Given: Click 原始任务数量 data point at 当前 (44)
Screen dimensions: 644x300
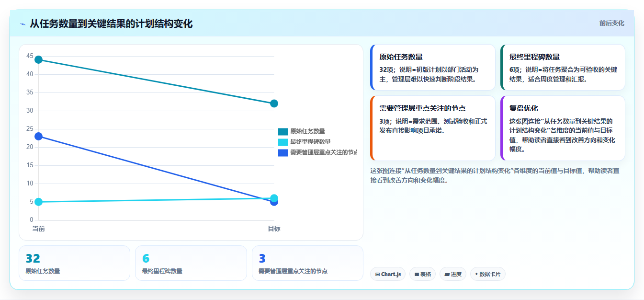Looking at the screenshot, I should [x=39, y=59].
